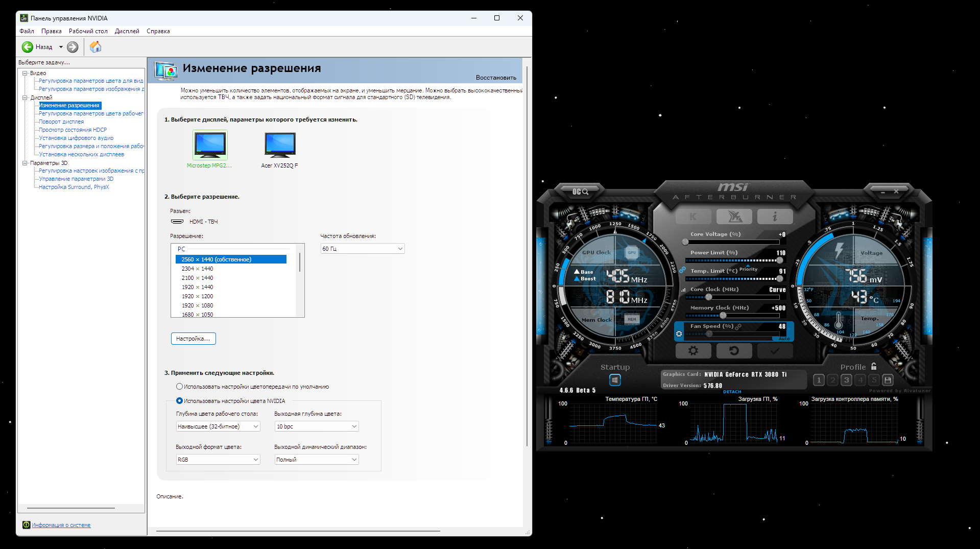The width and height of the screenshot is (980, 549).
Task: Load Afterburner profile slot 2
Action: [x=832, y=380]
